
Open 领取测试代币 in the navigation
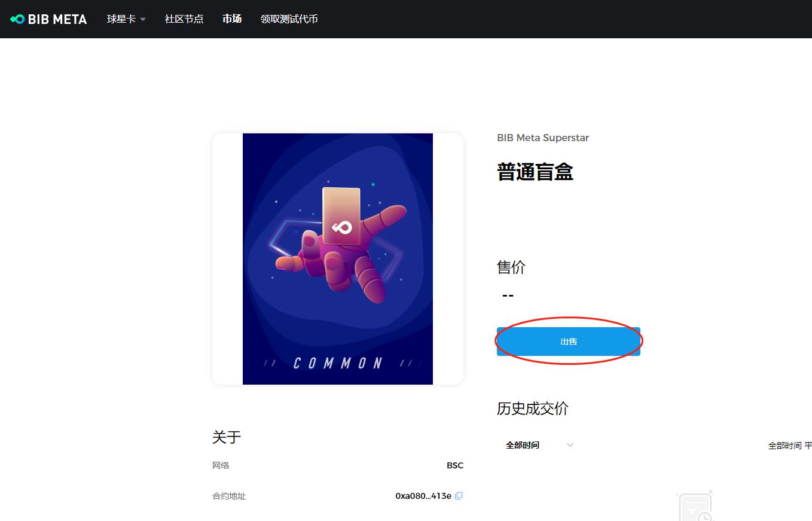pyautogui.click(x=289, y=19)
